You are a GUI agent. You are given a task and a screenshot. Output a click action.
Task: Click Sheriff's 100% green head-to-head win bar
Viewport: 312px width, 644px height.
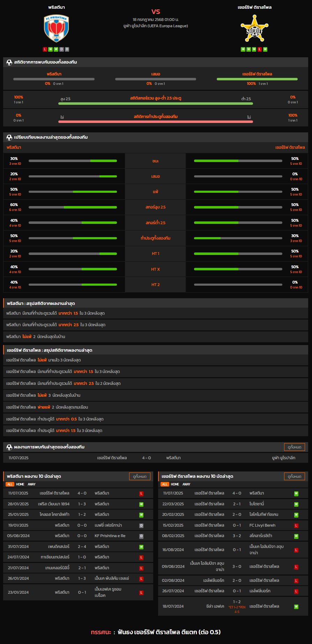257,79
